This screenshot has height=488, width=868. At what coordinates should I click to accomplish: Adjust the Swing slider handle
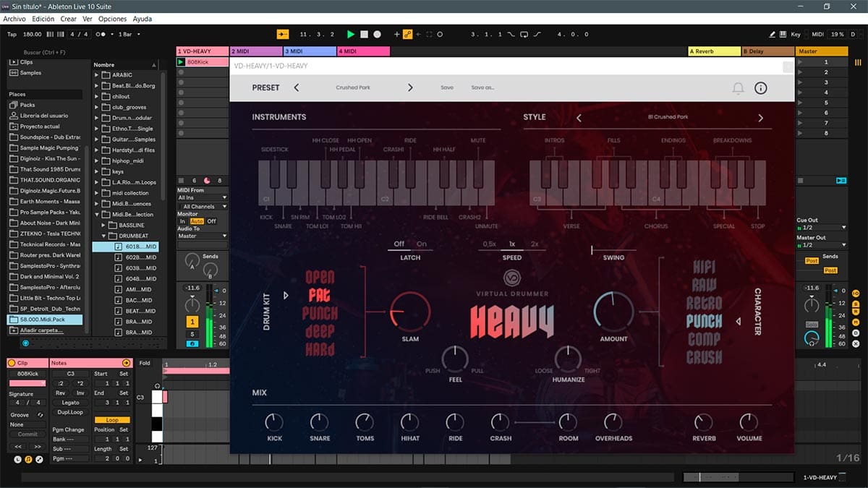pyautogui.click(x=592, y=250)
